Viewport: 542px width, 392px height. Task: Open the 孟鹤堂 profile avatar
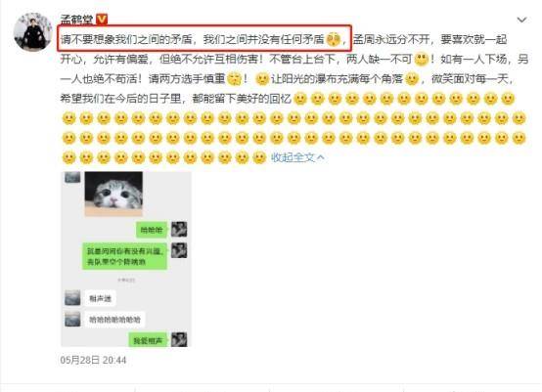click(33, 32)
